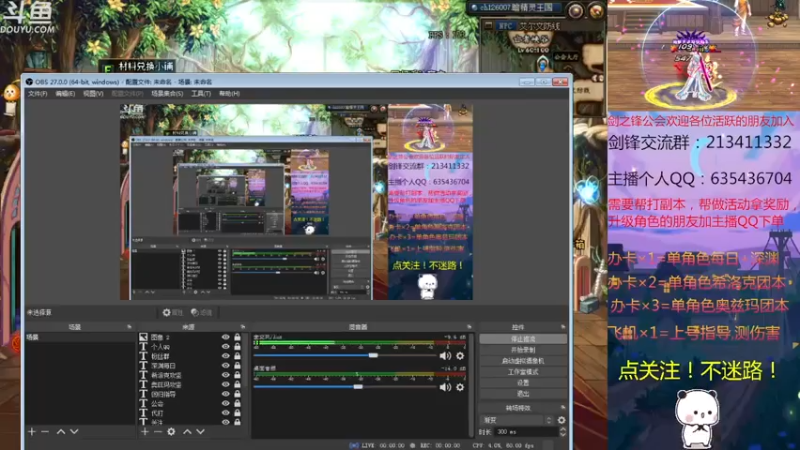Open scene transition properties gear
Screen dimensions: 800x450
(562, 420)
